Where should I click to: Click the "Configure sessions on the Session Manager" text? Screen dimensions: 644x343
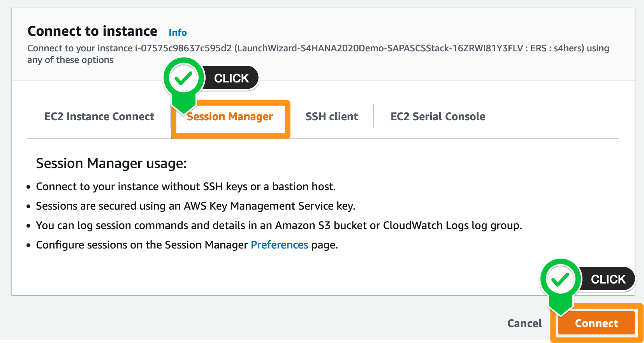142,245
